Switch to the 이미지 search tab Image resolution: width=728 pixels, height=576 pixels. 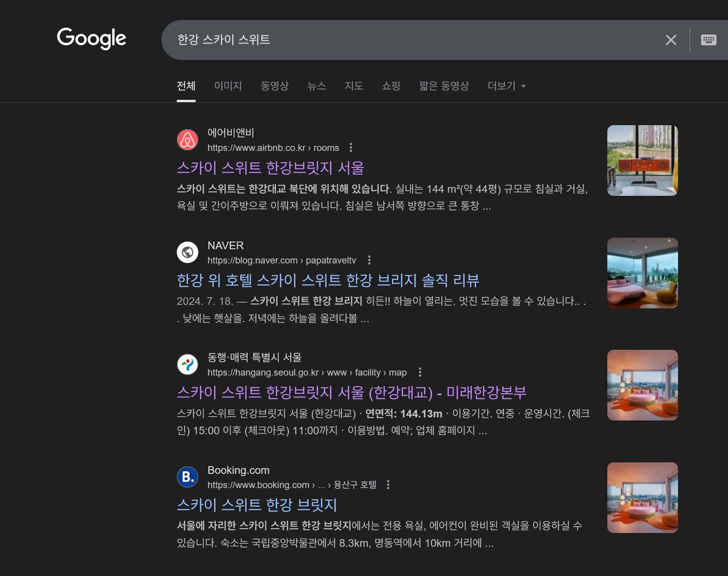pyautogui.click(x=227, y=85)
